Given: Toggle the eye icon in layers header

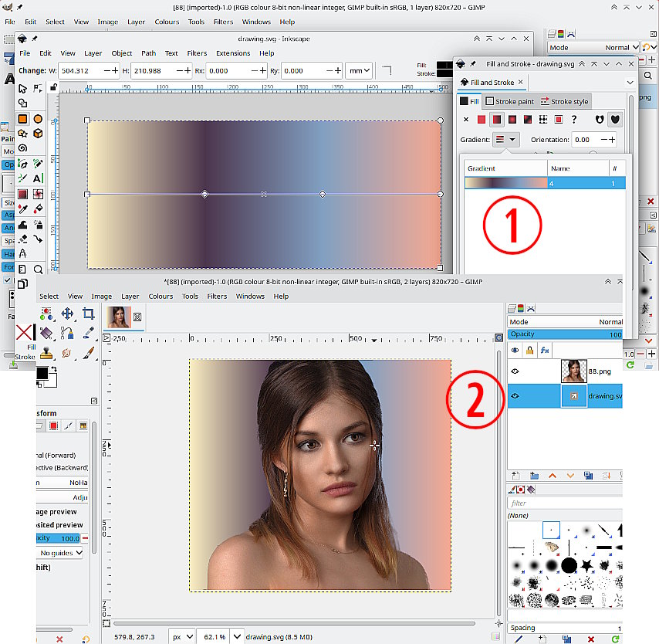Looking at the screenshot, I should pyautogui.click(x=515, y=350).
